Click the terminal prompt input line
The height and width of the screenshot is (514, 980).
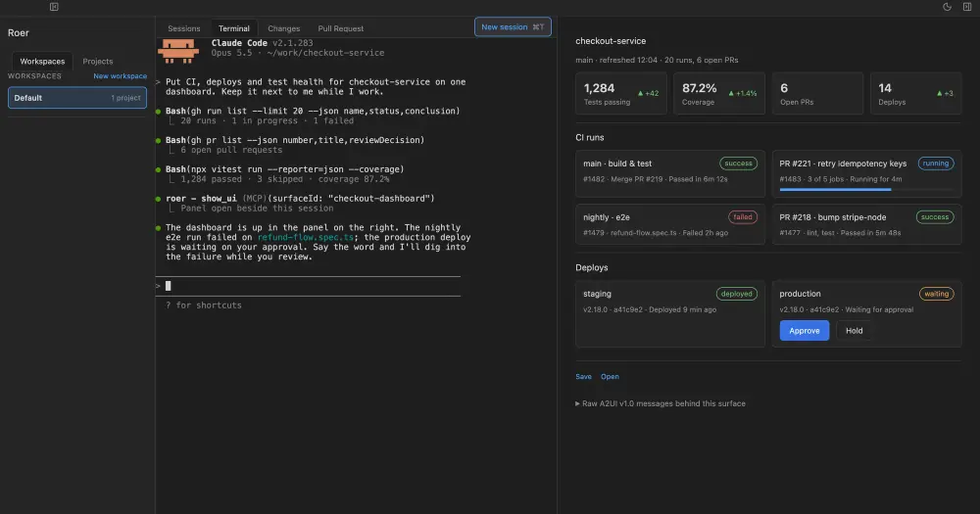[x=308, y=286]
